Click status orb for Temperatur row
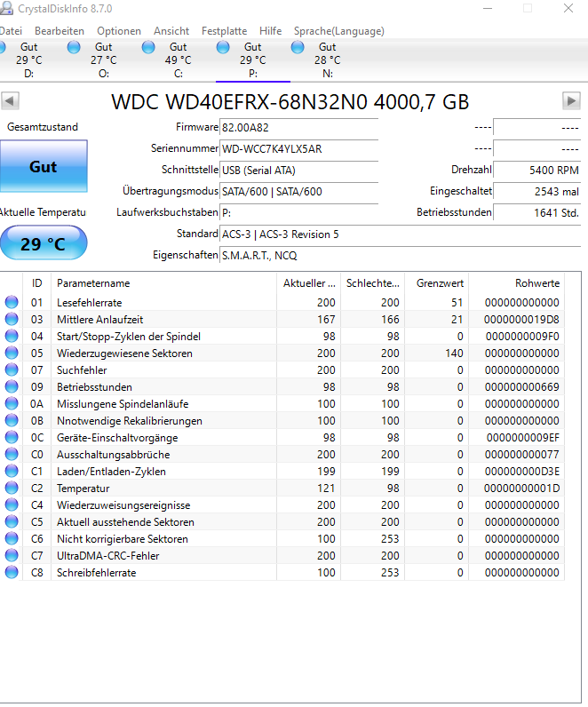The width and height of the screenshot is (588, 707). (12, 488)
